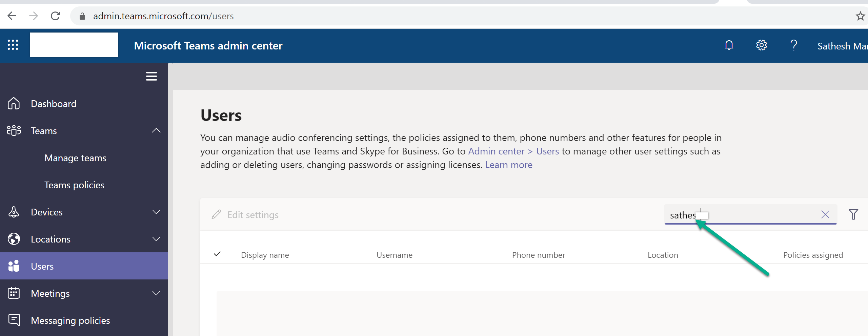Reload the page in browser
The width and height of the screenshot is (868, 336).
tap(55, 16)
